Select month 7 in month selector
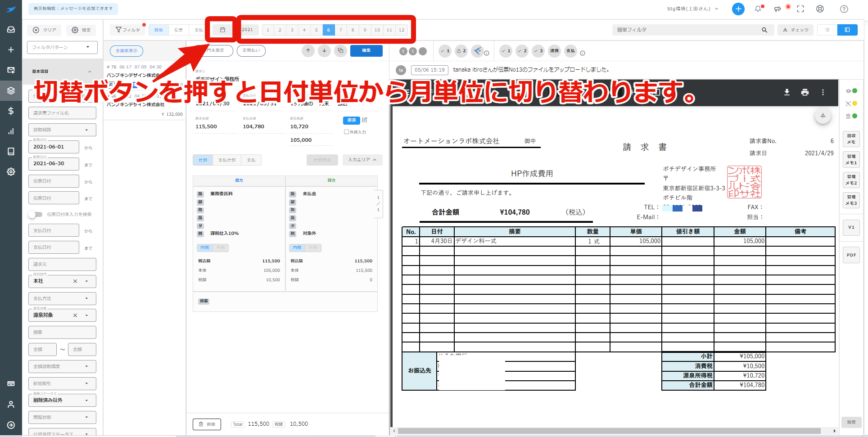 (341, 30)
